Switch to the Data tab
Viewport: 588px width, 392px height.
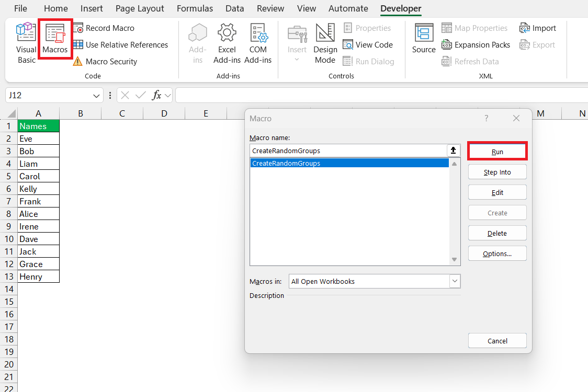235,8
